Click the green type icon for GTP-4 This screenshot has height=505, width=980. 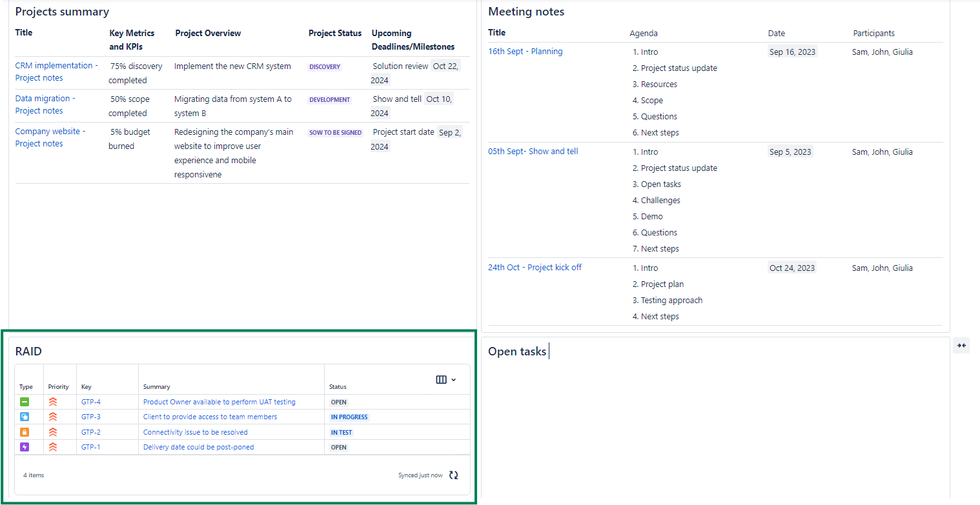[x=25, y=401]
